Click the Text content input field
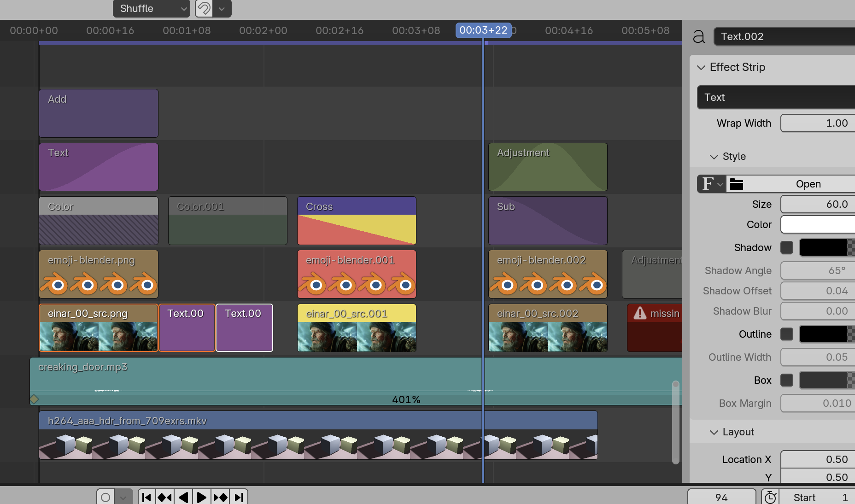The height and width of the screenshot is (504, 855). coord(776,97)
